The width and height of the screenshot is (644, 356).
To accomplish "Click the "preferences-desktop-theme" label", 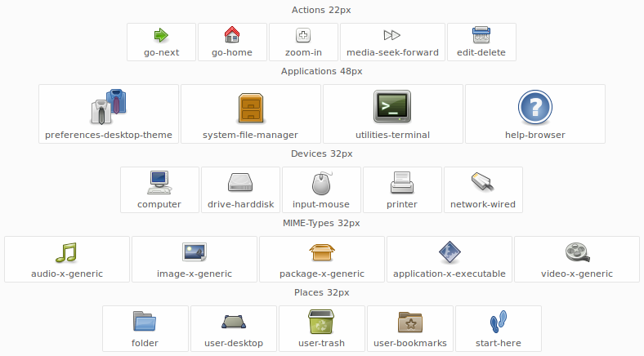I will point(109,135).
